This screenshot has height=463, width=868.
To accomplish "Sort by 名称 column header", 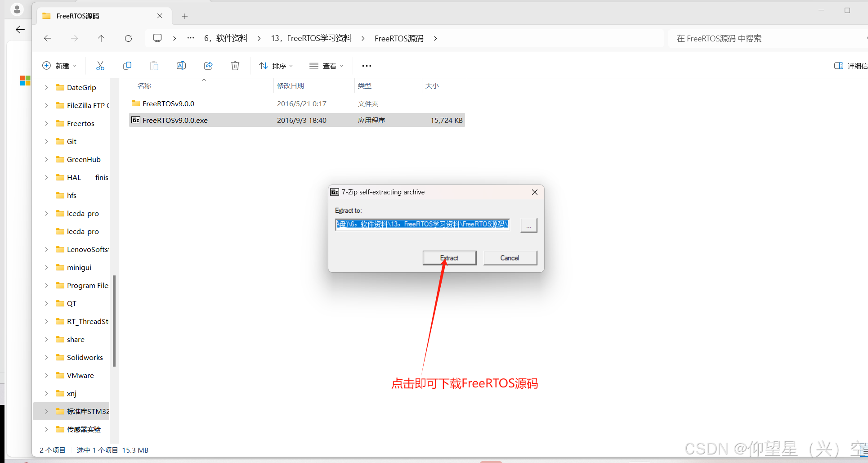I will [x=144, y=85].
